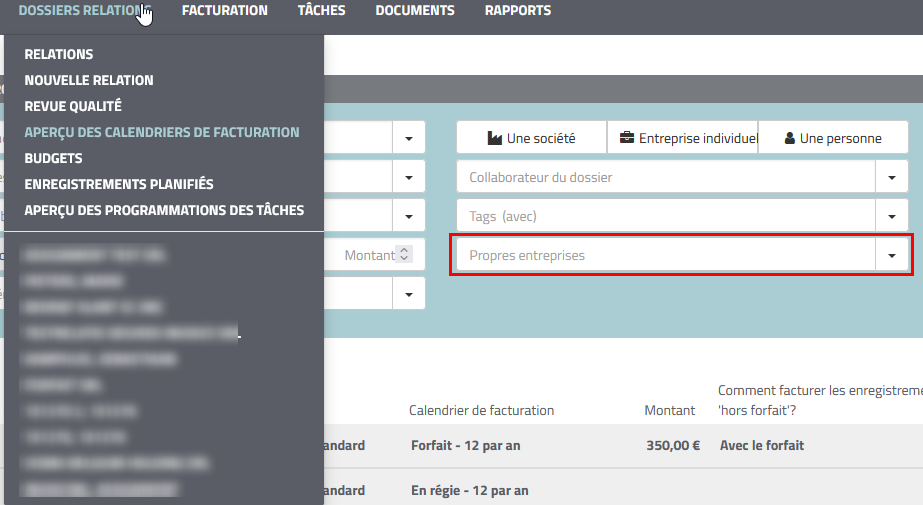Open Budgets menu entry
The image size is (923, 505).
point(54,158)
